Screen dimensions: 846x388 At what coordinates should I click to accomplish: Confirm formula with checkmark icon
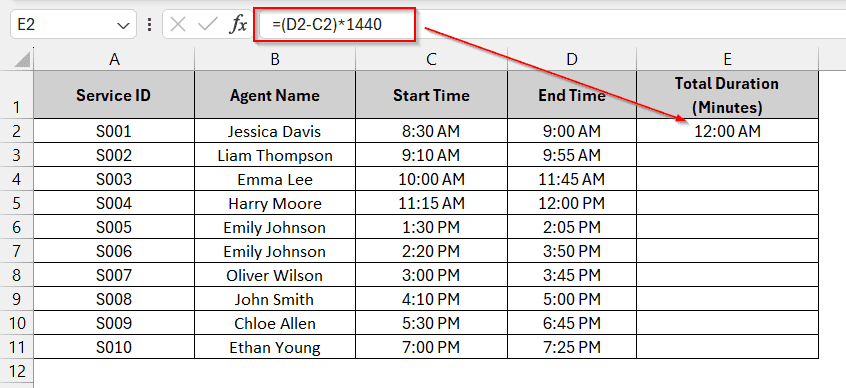(207, 24)
